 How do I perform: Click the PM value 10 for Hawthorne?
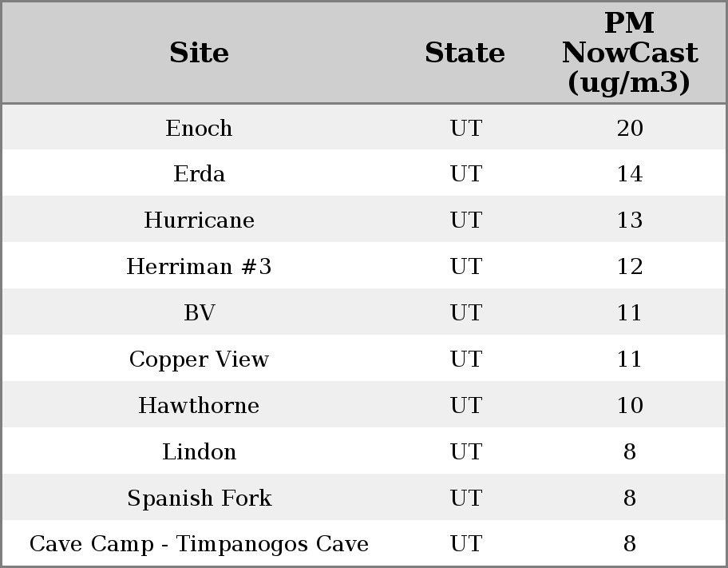[629, 406]
